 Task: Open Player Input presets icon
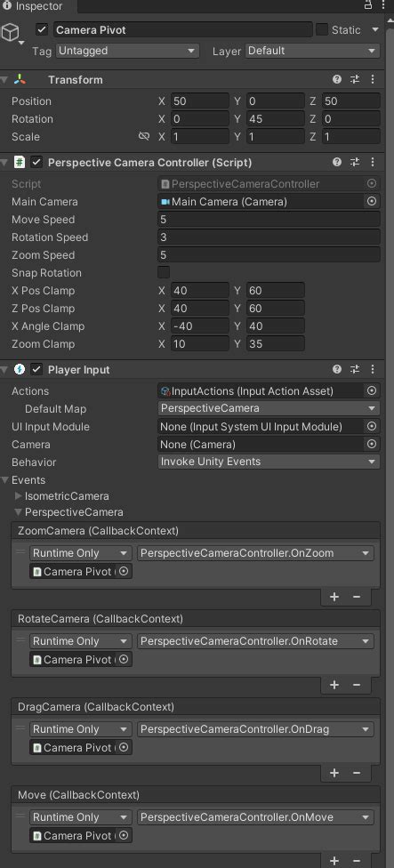pos(355,369)
